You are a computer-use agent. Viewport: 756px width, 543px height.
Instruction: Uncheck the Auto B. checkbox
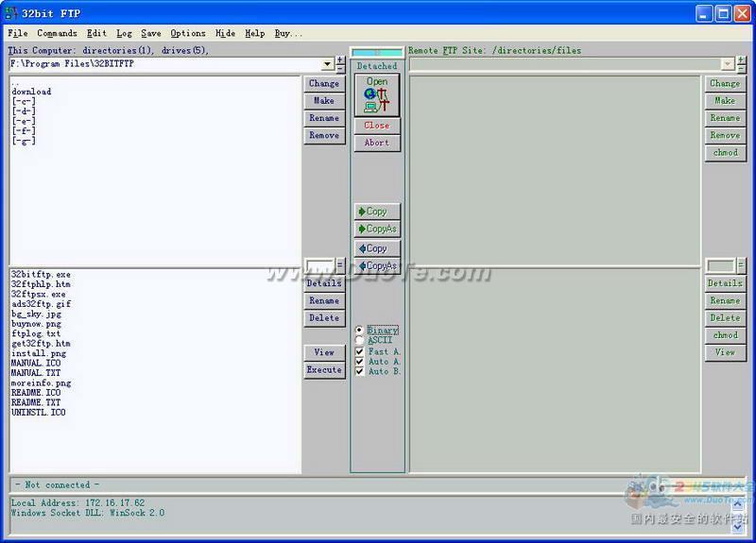point(360,371)
